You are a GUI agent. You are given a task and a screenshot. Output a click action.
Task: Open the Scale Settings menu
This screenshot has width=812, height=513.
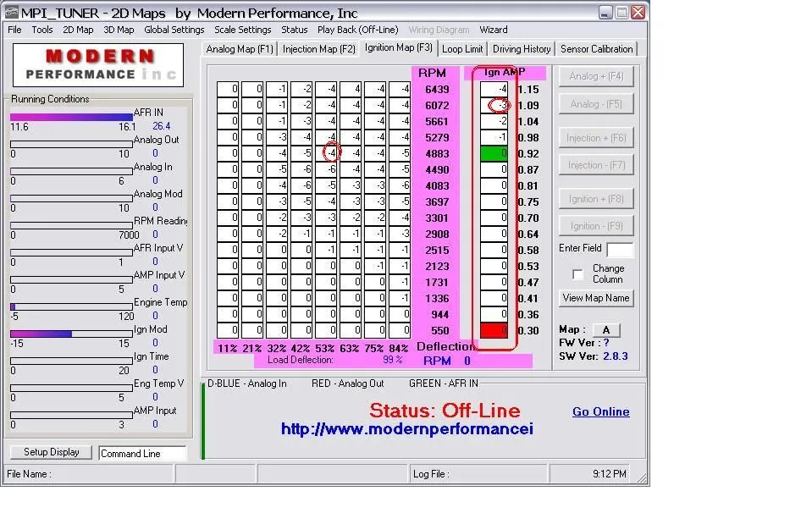click(243, 30)
